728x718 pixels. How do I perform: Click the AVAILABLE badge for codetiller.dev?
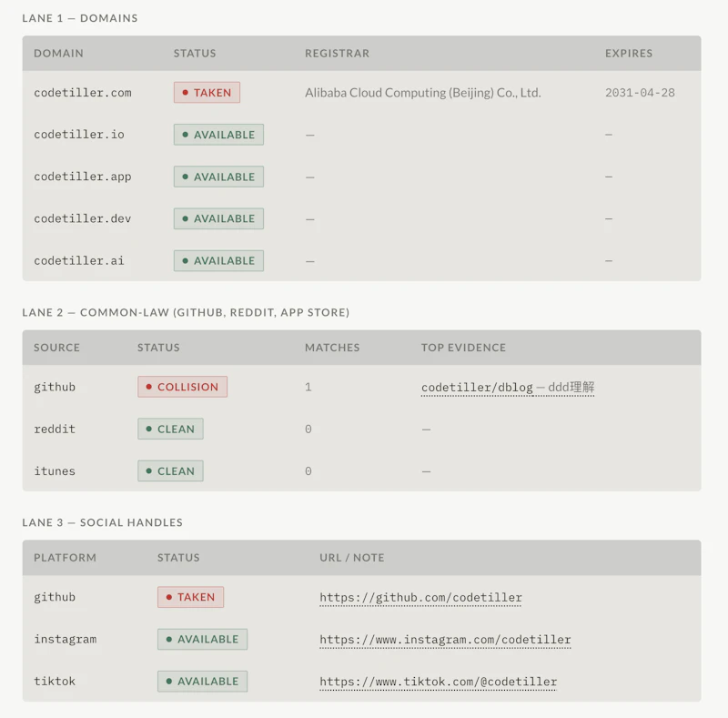[x=218, y=218]
